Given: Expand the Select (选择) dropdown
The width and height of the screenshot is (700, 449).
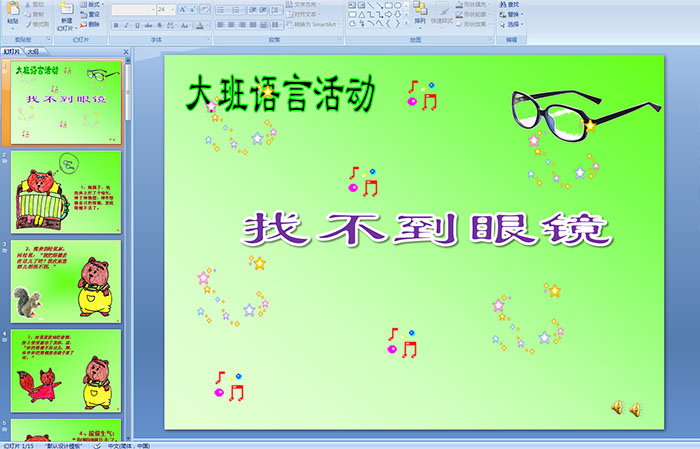Looking at the screenshot, I should click(x=512, y=24).
